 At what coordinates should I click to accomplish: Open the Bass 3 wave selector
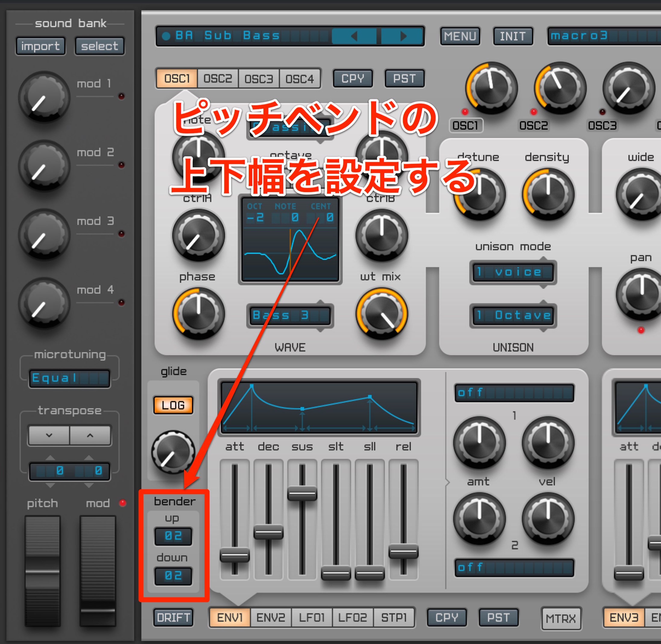pos(290,316)
